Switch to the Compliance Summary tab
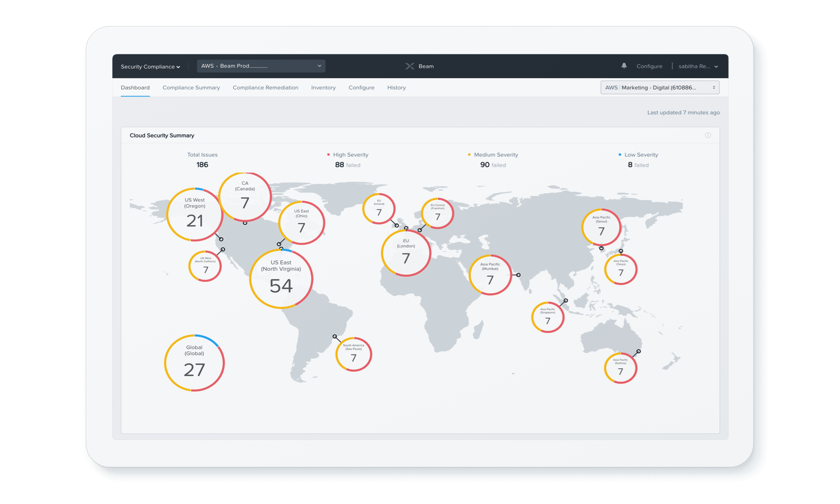 191,88
